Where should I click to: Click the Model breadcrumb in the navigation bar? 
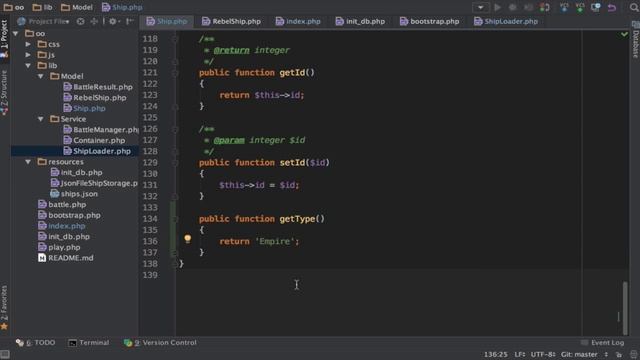tap(77, 7)
